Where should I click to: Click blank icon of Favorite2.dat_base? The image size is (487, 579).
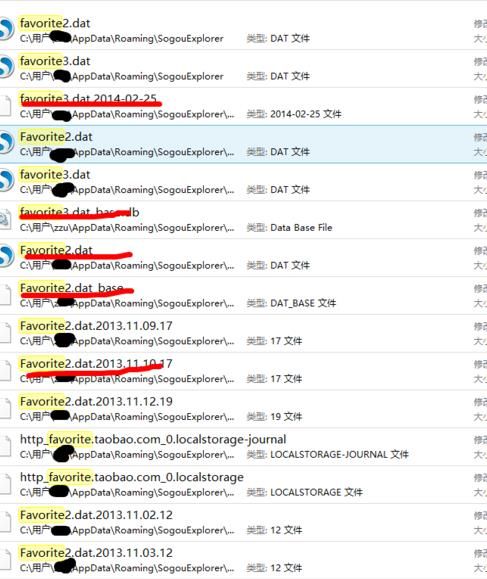[5, 295]
